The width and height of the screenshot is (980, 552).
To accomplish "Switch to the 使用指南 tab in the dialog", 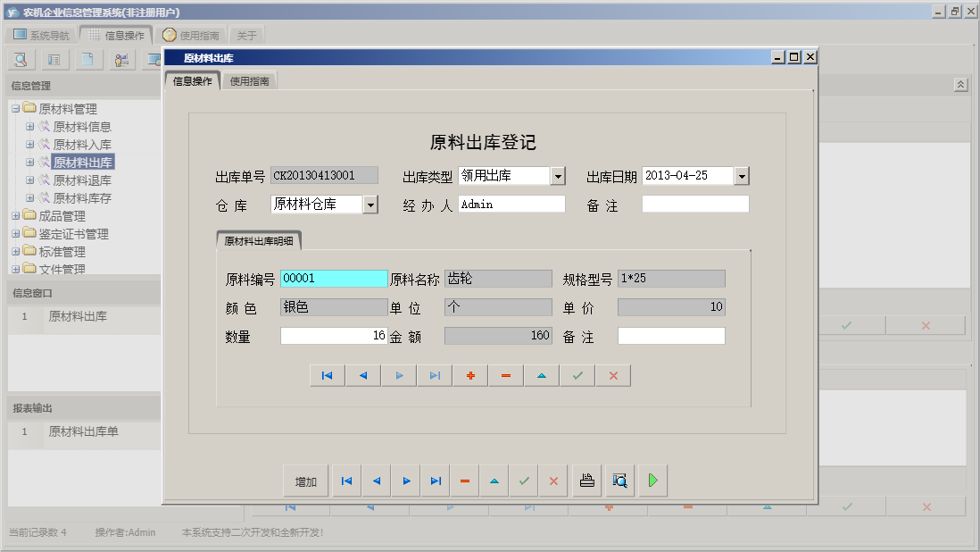I will pyautogui.click(x=250, y=79).
